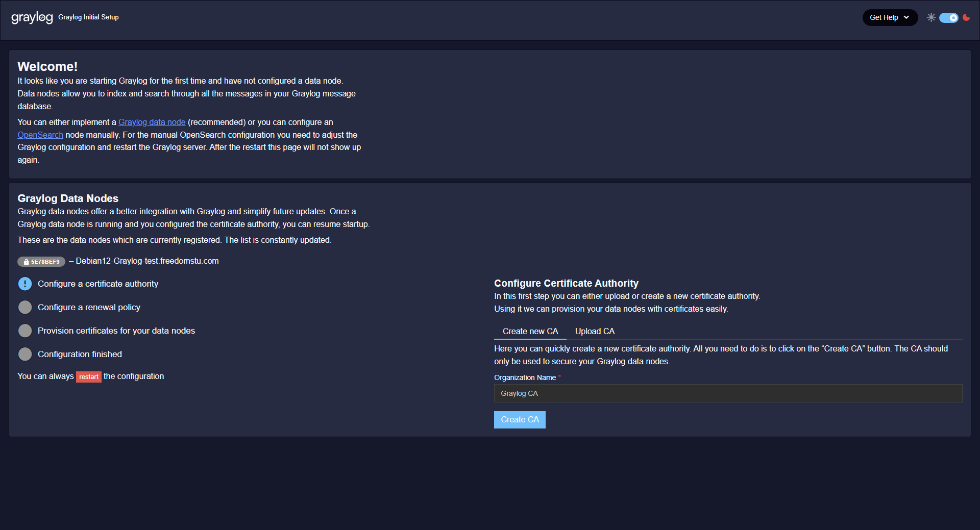The image size is (980, 530).
Task: Click the Configuration finished step circle
Action: (25, 355)
